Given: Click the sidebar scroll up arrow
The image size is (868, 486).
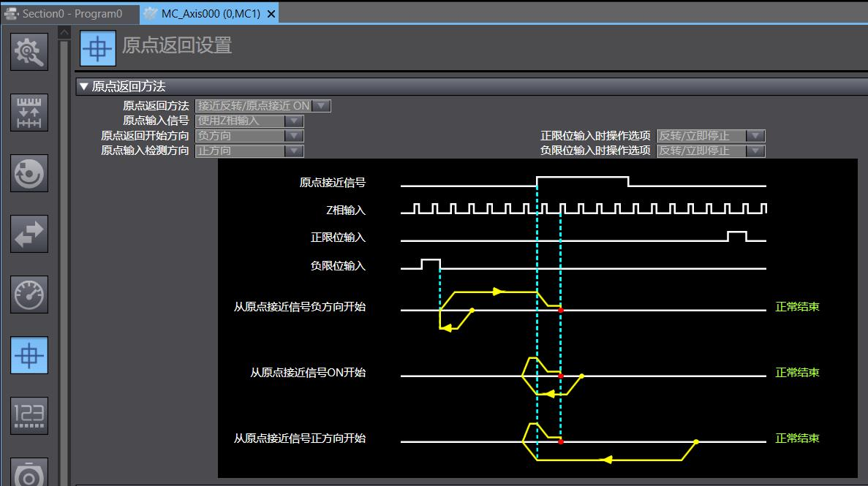Looking at the screenshot, I should (64, 33).
